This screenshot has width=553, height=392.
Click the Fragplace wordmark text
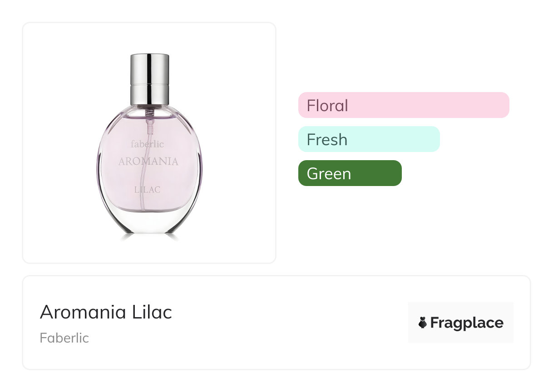pos(467,323)
